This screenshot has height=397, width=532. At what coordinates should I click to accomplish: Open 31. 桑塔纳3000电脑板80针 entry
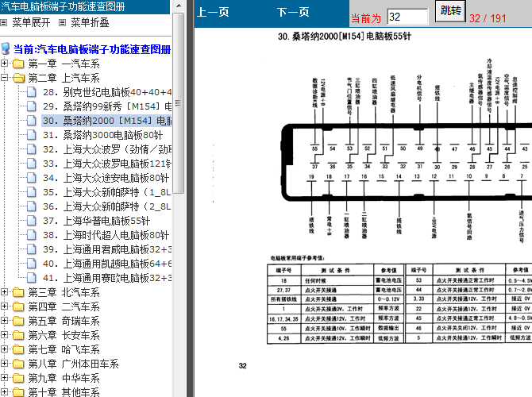pos(102,135)
